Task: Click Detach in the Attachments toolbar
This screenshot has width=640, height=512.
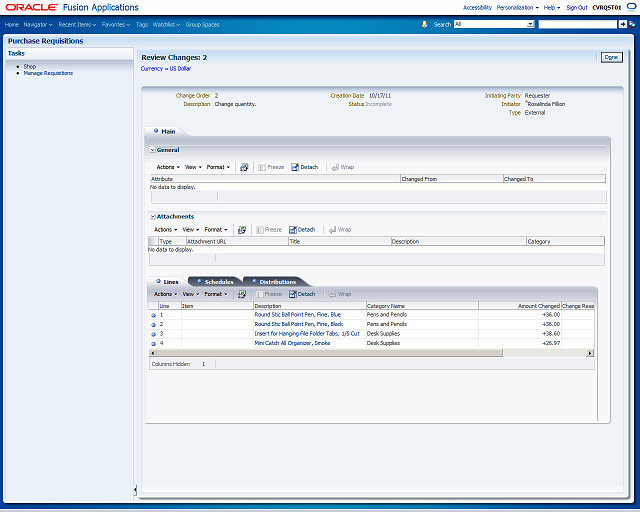Action: 302,229
